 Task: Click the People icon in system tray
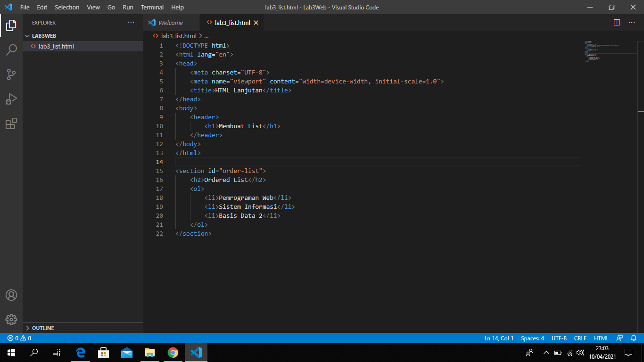pos(529,353)
